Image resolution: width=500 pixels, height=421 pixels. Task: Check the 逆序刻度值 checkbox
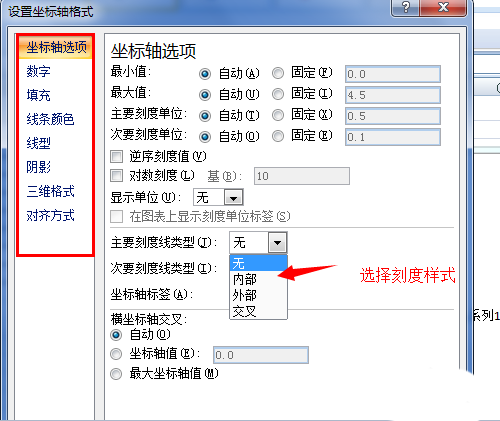coord(116,156)
